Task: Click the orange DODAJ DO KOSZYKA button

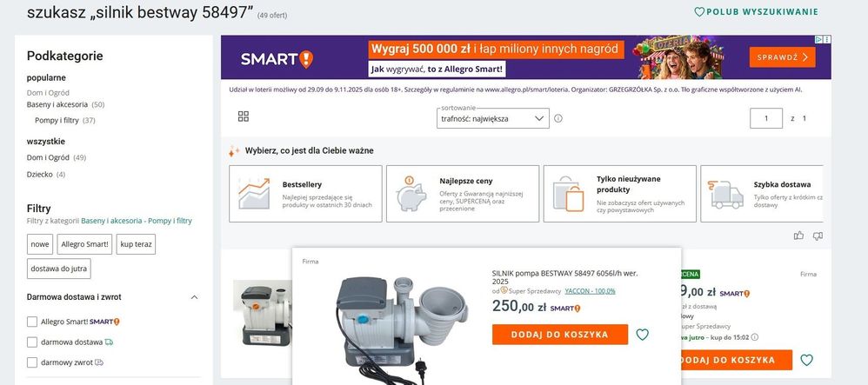Action: tap(560, 334)
